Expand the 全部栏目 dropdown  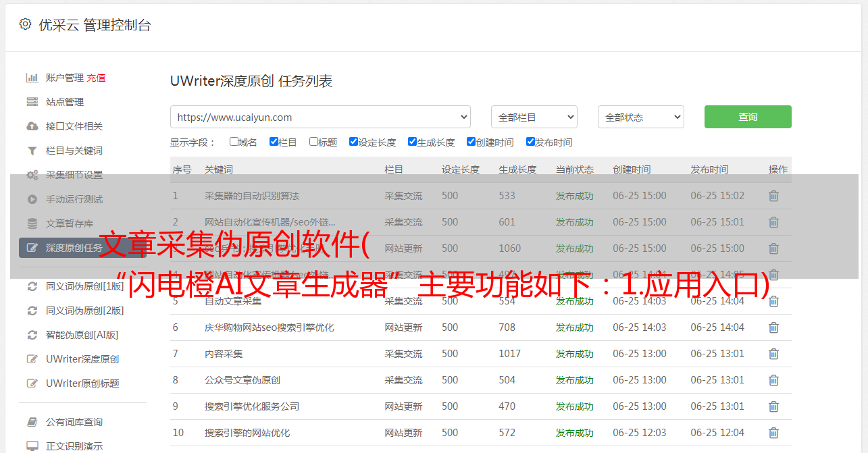(x=534, y=117)
